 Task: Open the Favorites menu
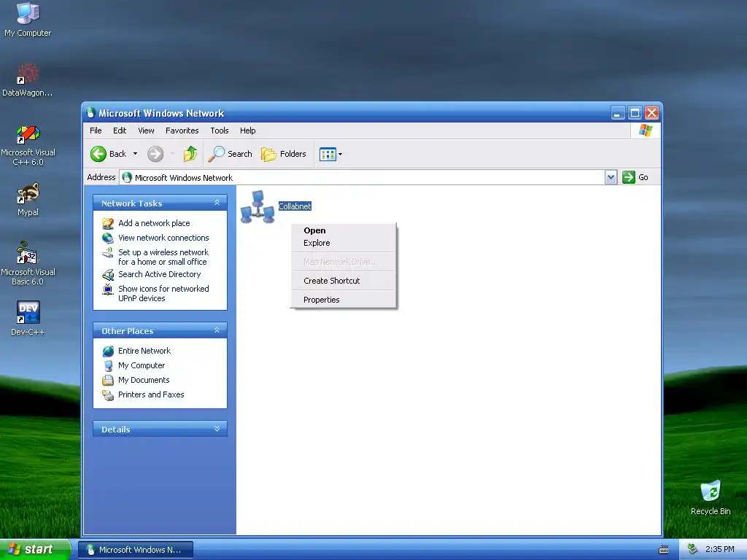182,131
